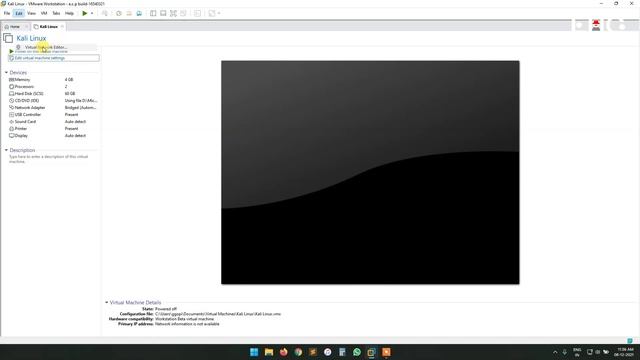Click the console view toolbar icon
This screenshot has width=640, height=360.
[198, 13]
